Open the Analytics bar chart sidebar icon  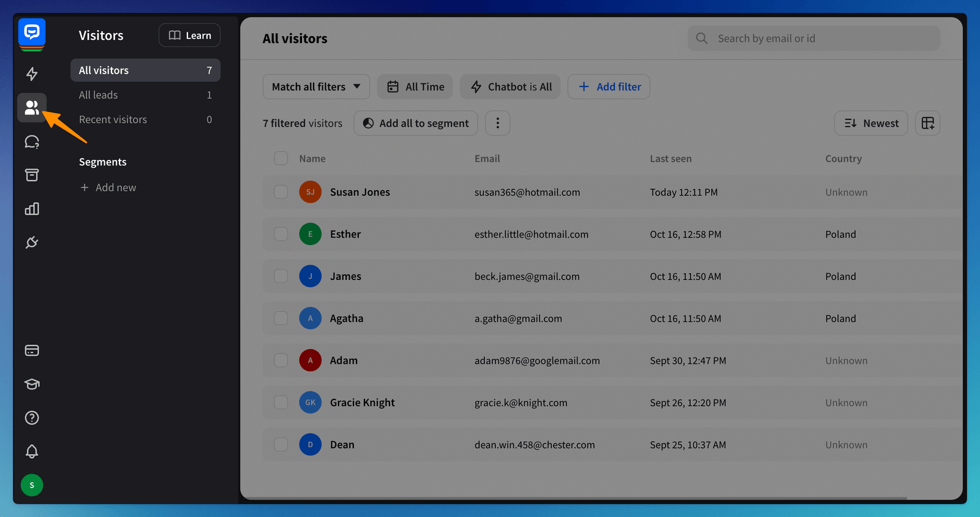click(x=32, y=209)
